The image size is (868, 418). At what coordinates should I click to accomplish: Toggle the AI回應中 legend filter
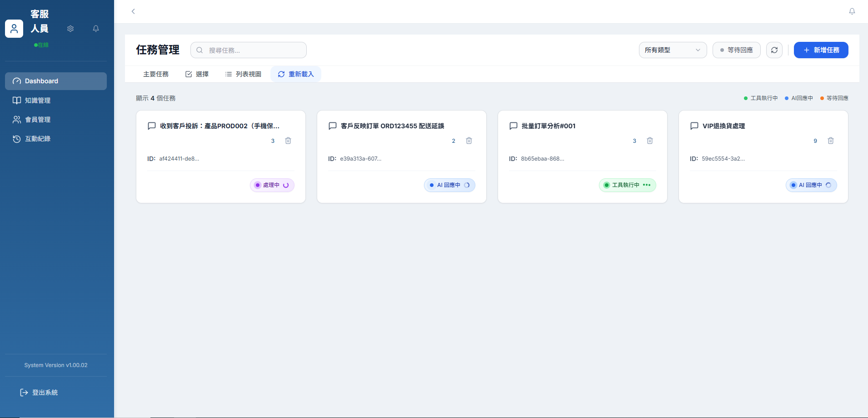(x=798, y=98)
